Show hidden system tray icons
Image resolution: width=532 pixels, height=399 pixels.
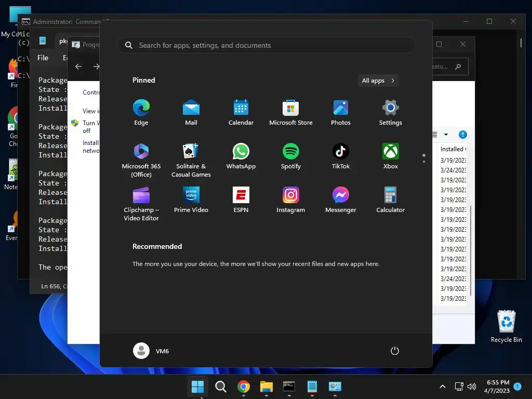coord(443,387)
